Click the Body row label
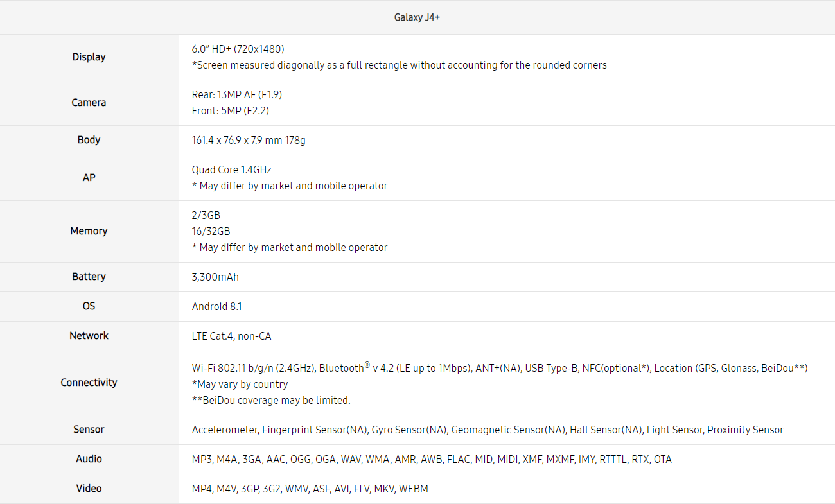Image resolution: width=835 pixels, height=504 pixels. tap(89, 140)
